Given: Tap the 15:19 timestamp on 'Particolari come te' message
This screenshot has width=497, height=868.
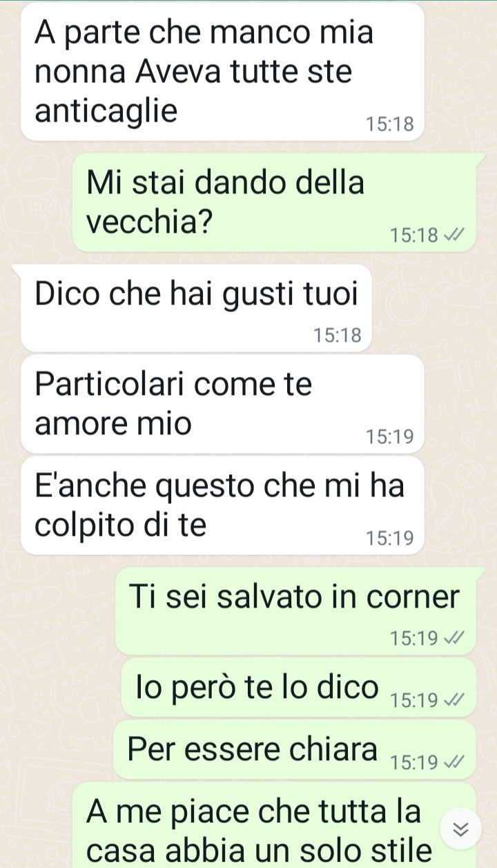Looking at the screenshot, I should point(390,437).
